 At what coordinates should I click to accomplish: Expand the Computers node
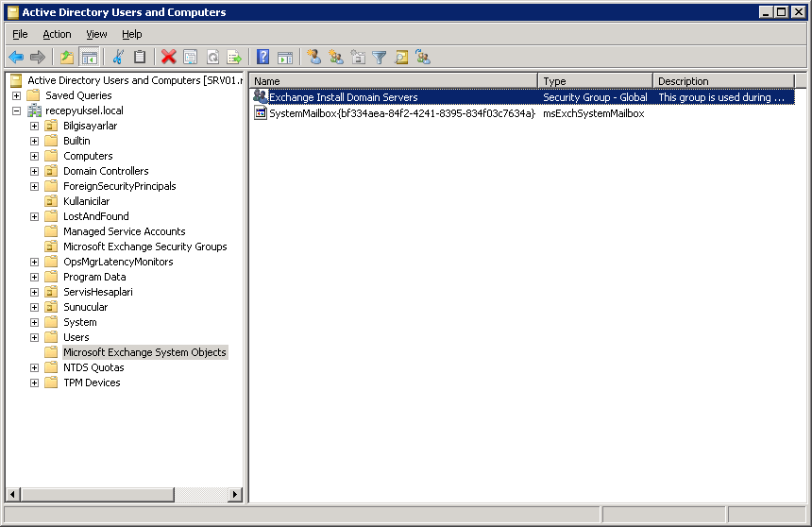34,156
